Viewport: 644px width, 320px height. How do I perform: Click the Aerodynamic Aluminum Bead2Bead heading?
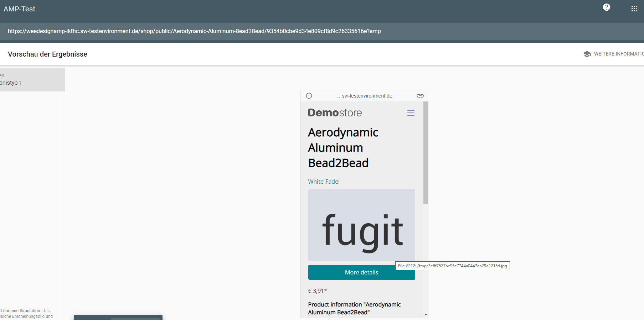pyautogui.click(x=343, y=148)
